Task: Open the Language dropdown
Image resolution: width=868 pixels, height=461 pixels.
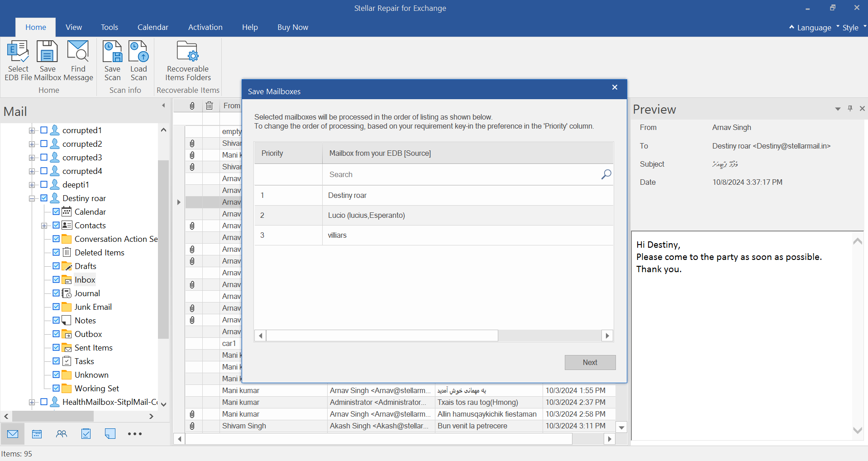Action: pyautogui.click(x=814, y=28)
